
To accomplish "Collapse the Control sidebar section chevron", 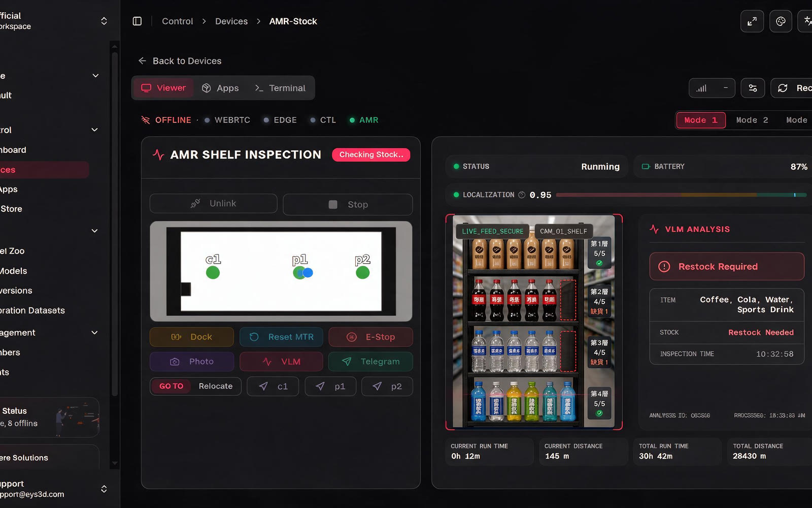I will pyautogui.click(x=94, y=130).
